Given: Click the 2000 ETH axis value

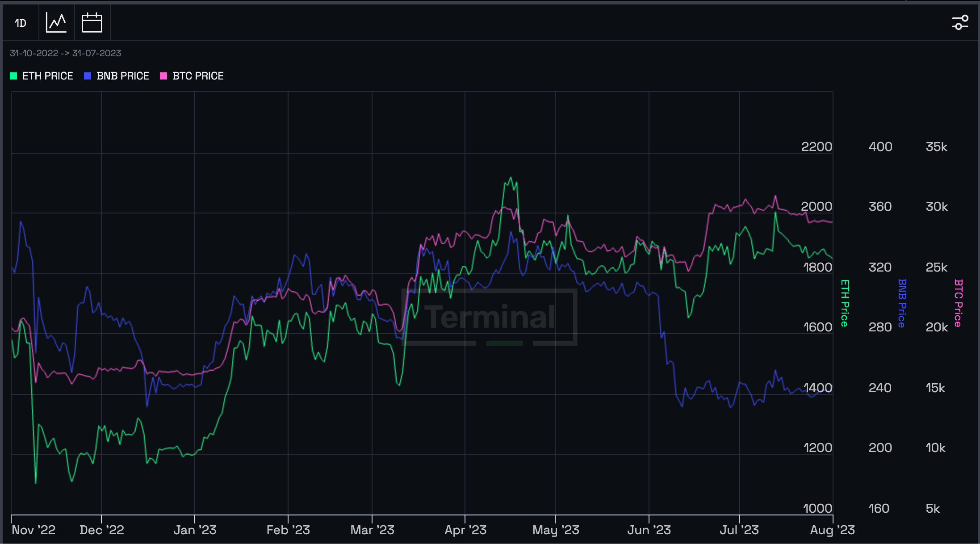Looking at the screenshot, I should 817,206.
